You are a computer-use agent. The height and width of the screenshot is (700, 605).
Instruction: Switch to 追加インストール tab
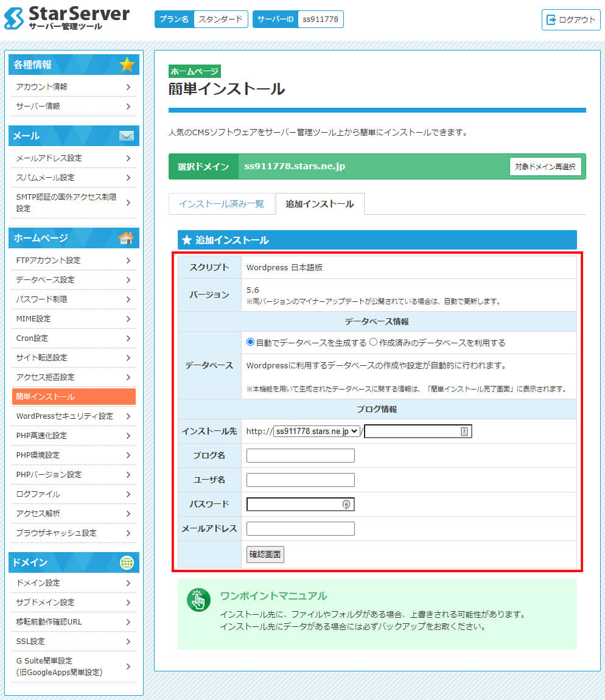click(320, 204)
